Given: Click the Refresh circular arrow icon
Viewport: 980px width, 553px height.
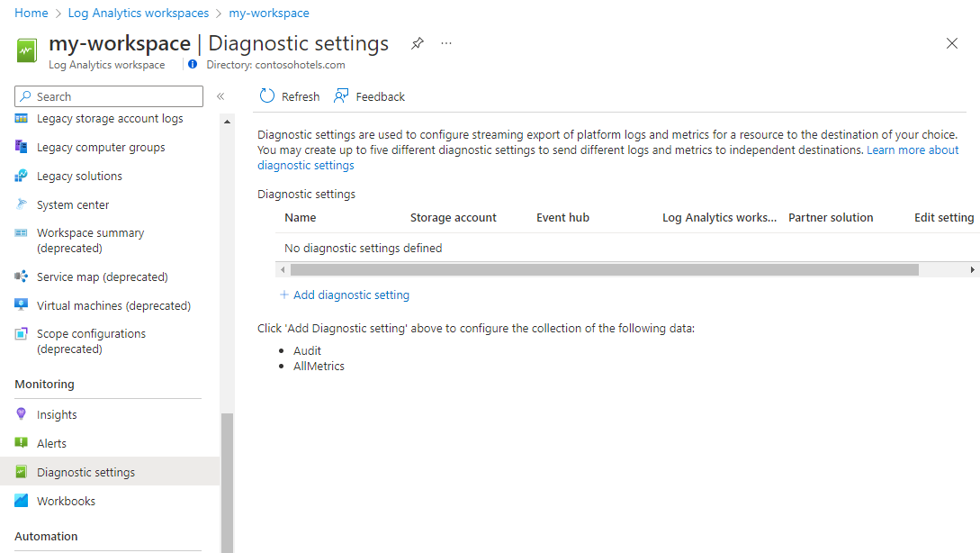Looking at the screenshot, I should (x=267, y=95).
